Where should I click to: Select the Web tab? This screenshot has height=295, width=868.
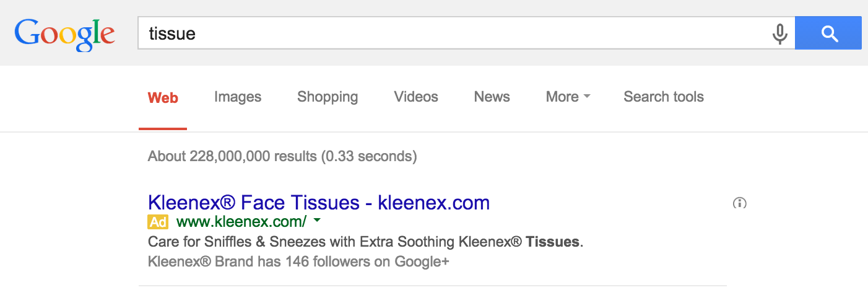coord(163,97)
